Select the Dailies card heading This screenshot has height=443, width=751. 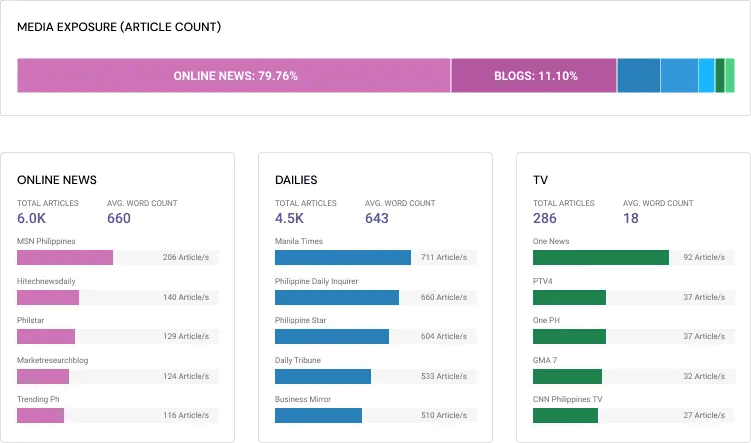296,180
